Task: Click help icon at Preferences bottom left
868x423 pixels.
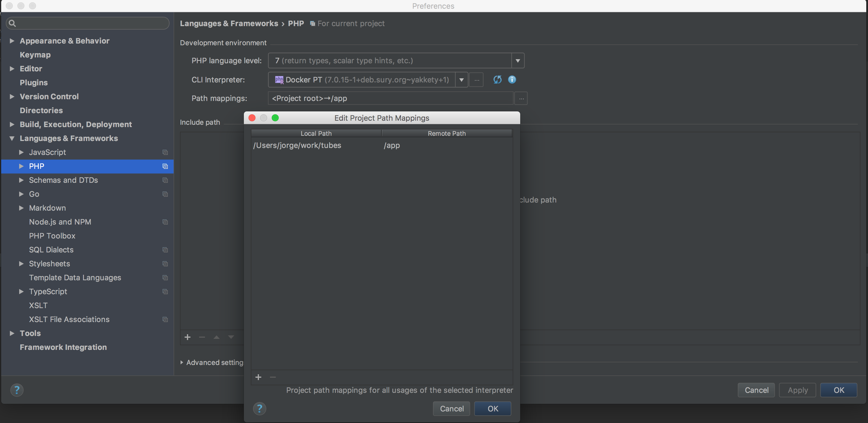Action: pyautogui.click(x=17, y=390)
